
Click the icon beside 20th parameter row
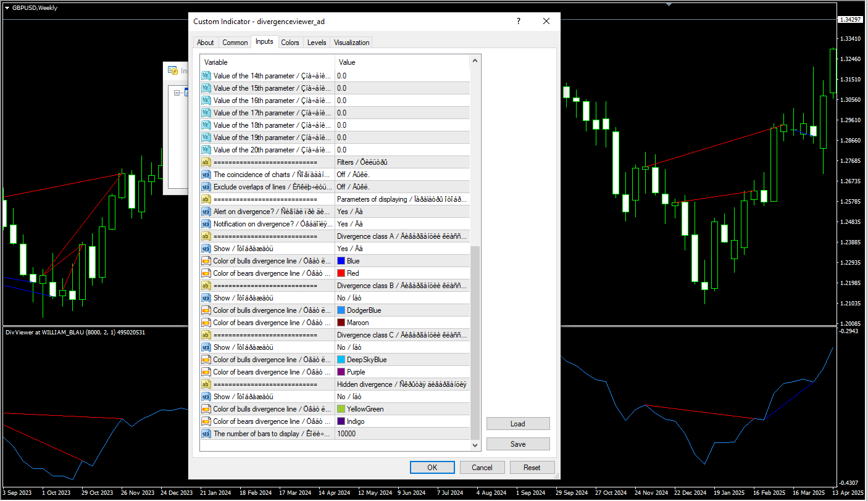[206, 150]
